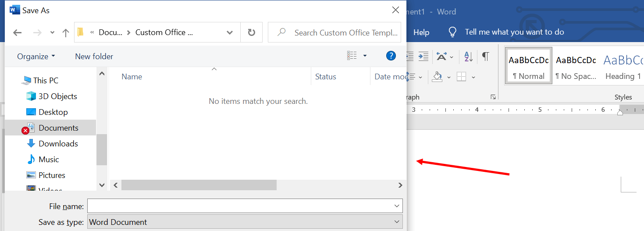The height and width of the screenshot is (231, 644).
Task: Select This PC in navigation tree
Action: click(46, 80)
